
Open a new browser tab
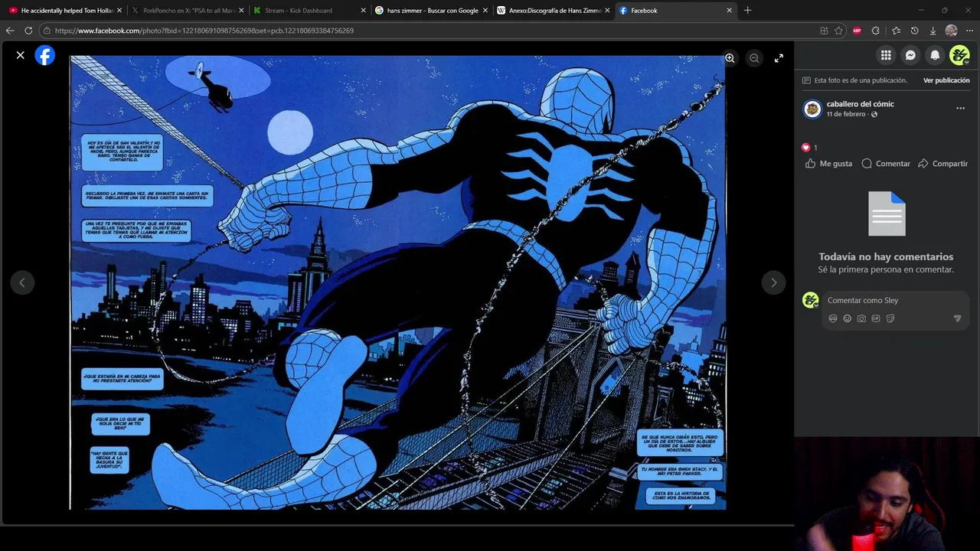point(747,11)
